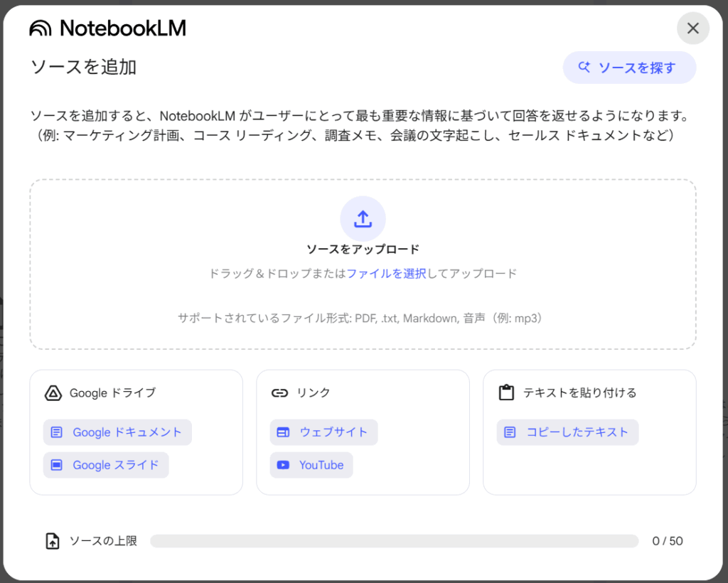Viewport: 728px width, 583px height.
Task: Select the ファイルを選択 link
Action: (x=386, y=274)
